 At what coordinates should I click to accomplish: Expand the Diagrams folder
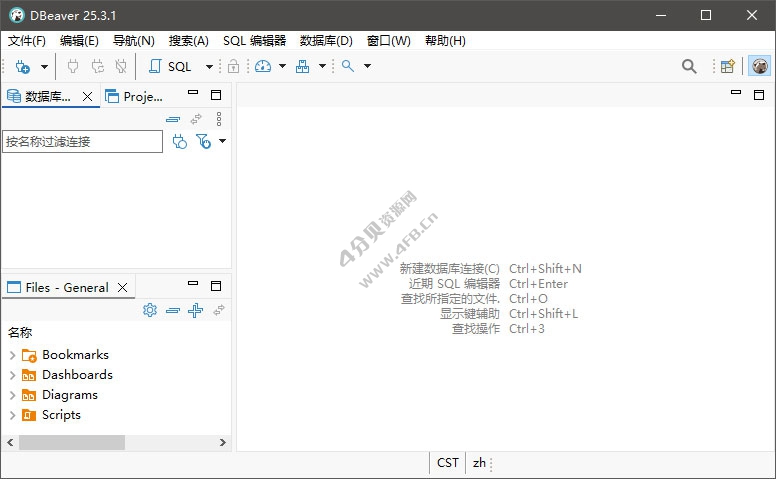[12, 395]
